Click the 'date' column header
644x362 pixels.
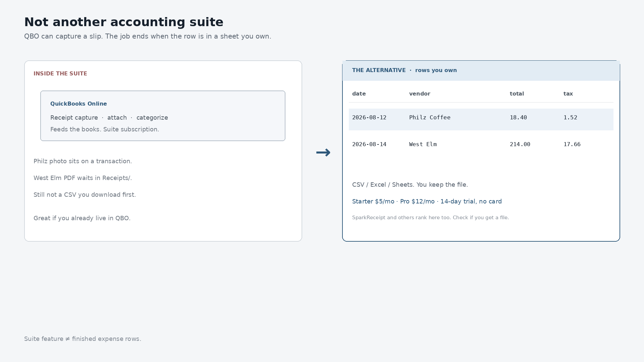pos(359,94)
